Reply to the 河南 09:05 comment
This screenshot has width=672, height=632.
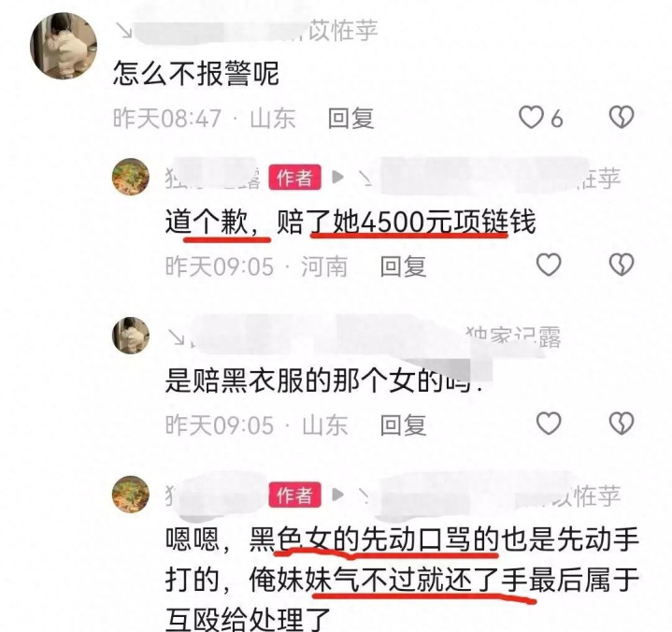pos(403,266)
